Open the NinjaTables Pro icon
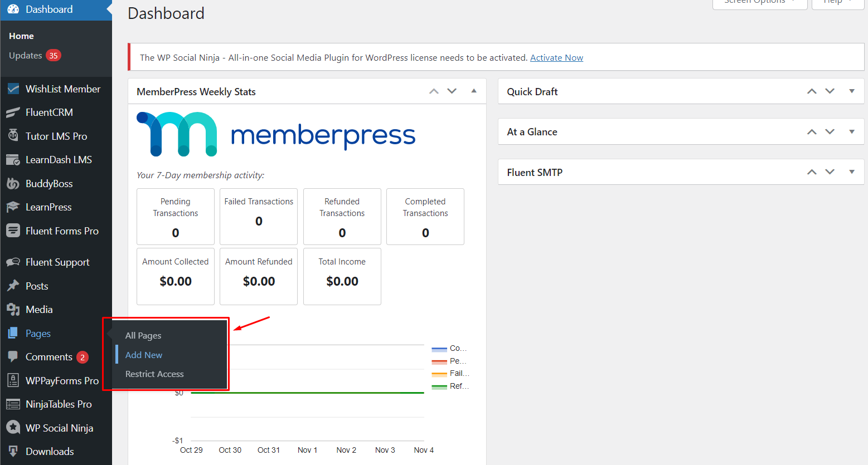 tap(13, 404)
